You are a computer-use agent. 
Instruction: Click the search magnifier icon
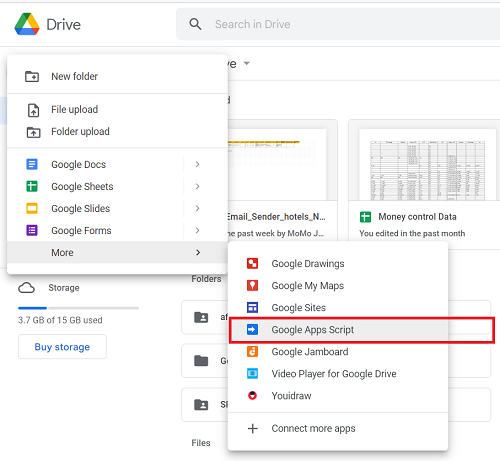click(x=195, y=24)
